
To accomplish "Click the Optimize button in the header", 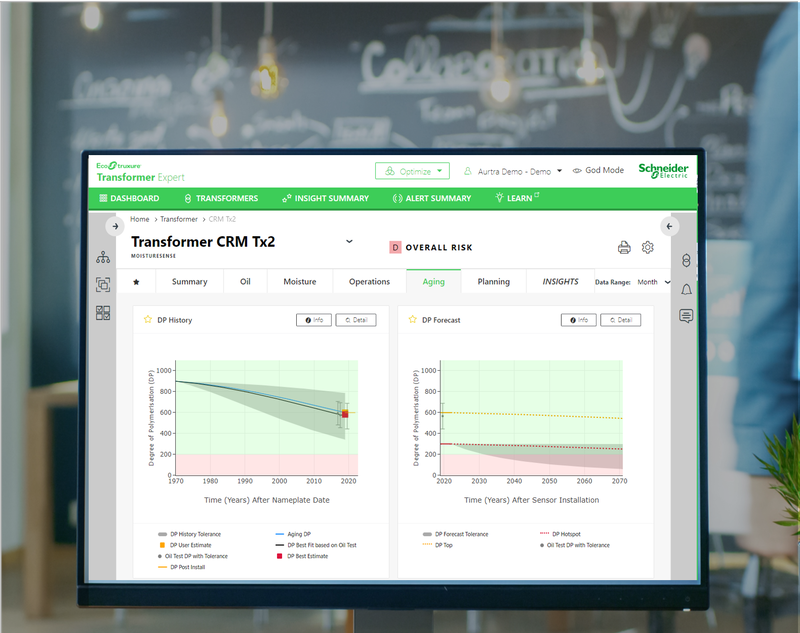I will [x=412, y=170].
